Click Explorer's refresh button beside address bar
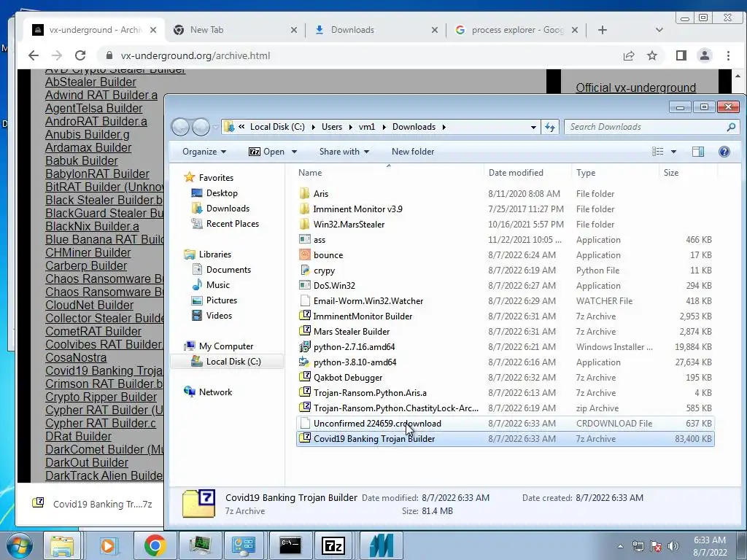Image resolution: width=747 pixels, height=560 pixels. point(550,127)
